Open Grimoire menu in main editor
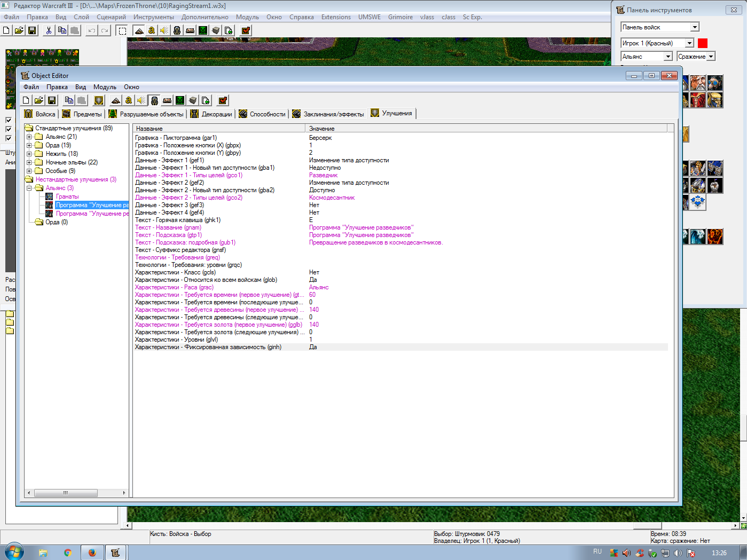Viewport: 747px width, 560px height. coord(400,17)
